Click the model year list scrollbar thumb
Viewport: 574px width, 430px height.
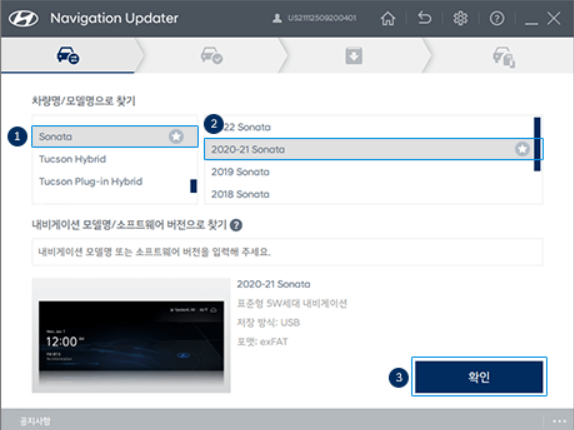click(537, 144)
